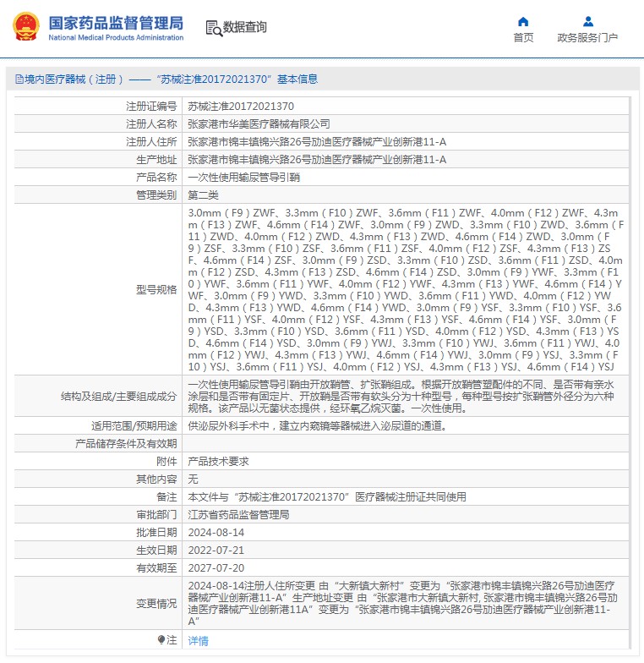
Task: Click the 变更情况 label
Action: tap(156, 604)
